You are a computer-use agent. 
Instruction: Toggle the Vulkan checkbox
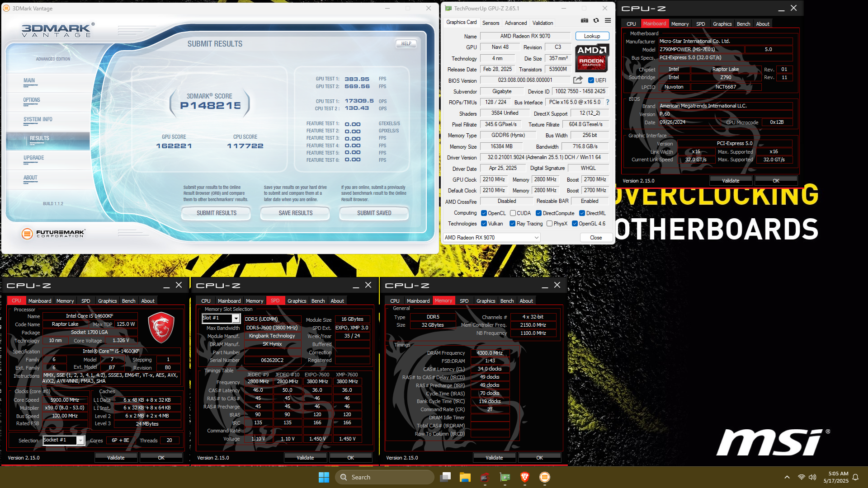pyautogui.click(x=484, y=224)
